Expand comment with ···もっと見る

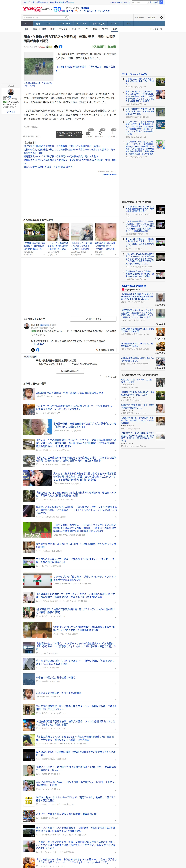(x=38, y=344)
